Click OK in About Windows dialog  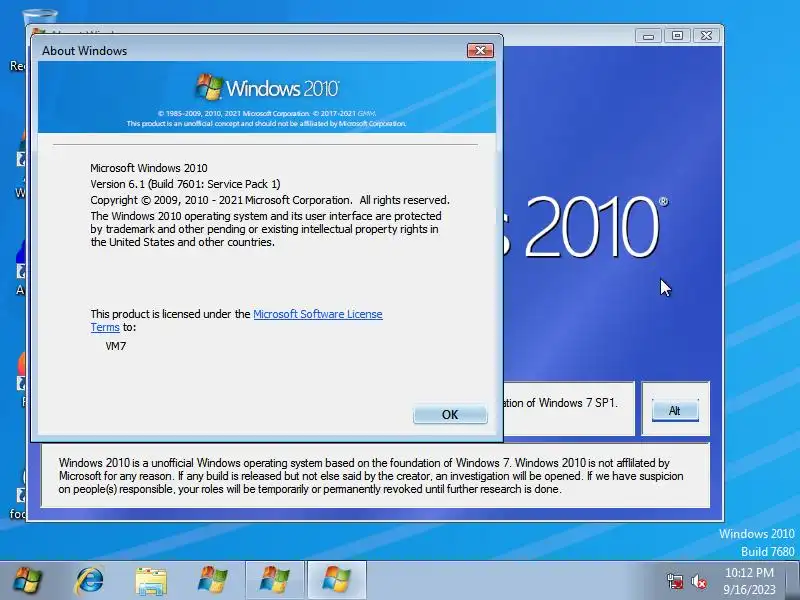(450, 414)
